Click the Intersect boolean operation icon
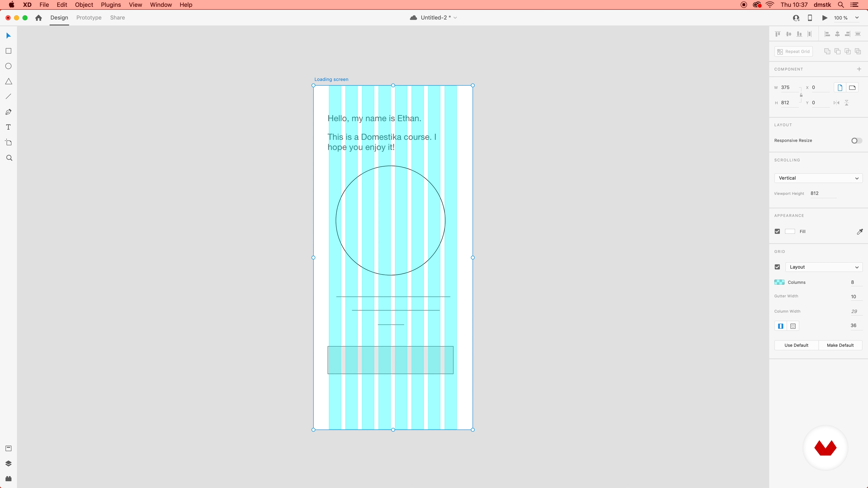The width and height of the screenshot is (868, 488). click(x=847, y=51)
